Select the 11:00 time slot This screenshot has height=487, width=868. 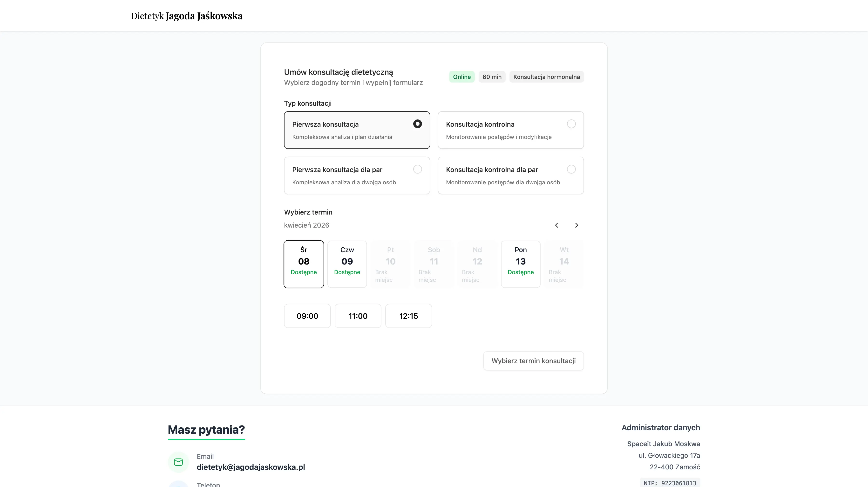click(358, 316)
